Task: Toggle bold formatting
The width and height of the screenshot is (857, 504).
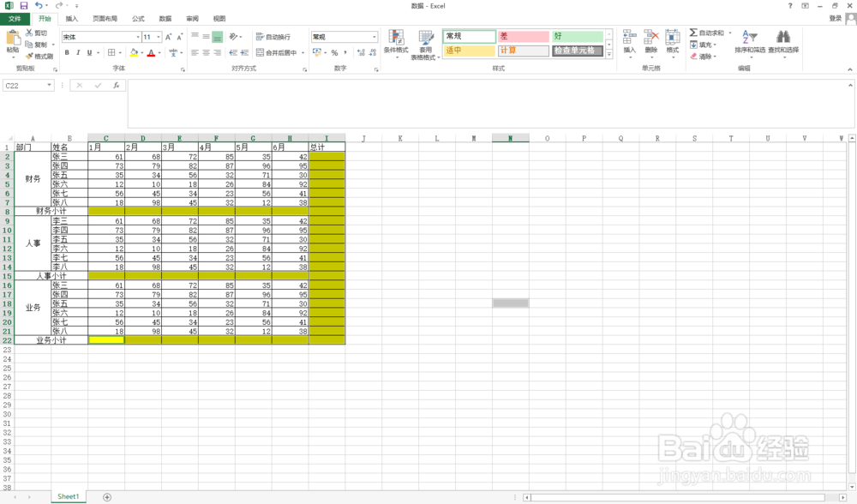Action: 67,52
